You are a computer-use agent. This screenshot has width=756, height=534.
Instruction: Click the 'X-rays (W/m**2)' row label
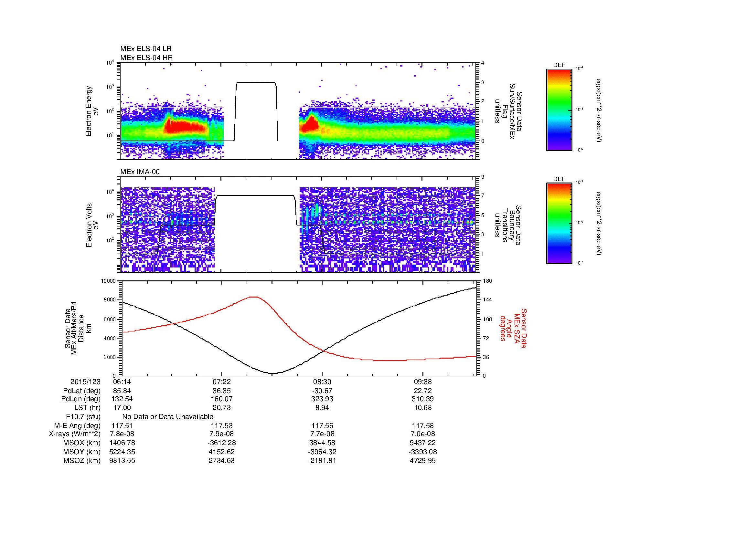75,434
